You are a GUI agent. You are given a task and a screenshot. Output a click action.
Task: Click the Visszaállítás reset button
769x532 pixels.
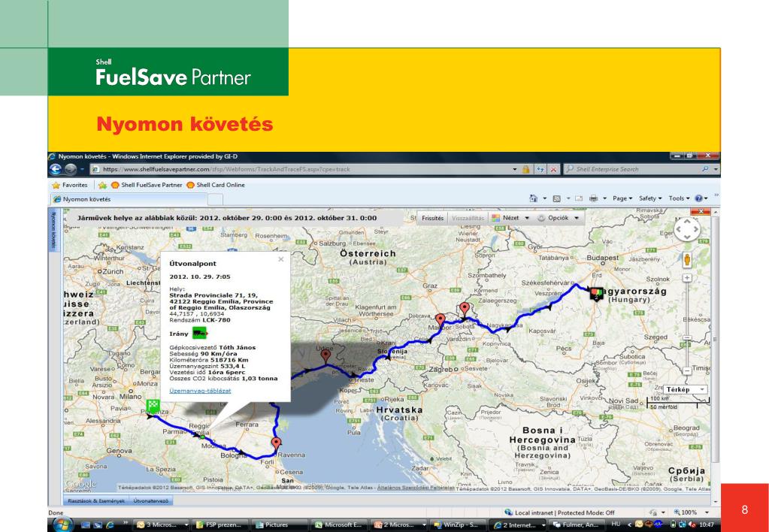(468, 218)
